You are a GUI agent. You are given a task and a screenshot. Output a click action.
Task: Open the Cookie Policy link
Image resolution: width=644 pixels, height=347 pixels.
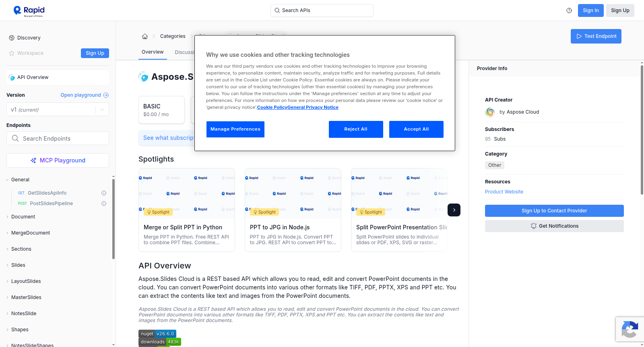272,107
